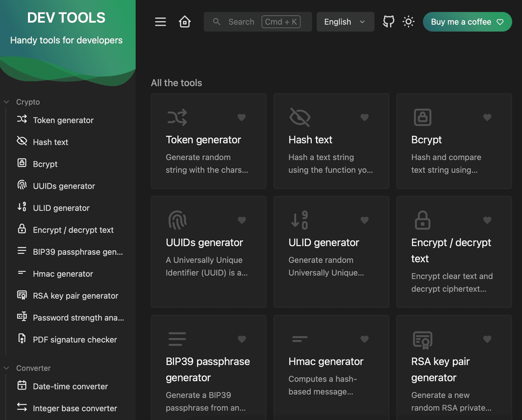The width and height of the screenshot is (522, 420).
Task: Open Password strength ana... in sidebar
Action: (78, 318)
